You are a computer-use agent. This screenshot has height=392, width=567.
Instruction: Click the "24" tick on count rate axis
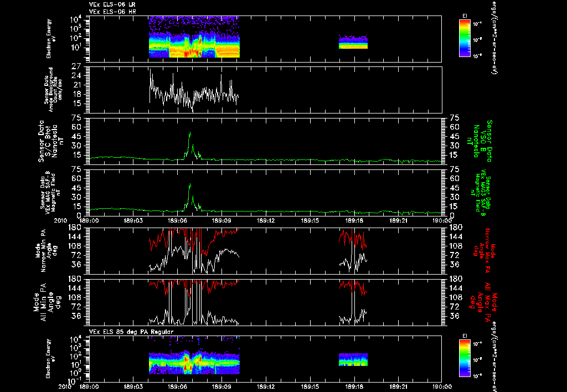pos(78,76)
